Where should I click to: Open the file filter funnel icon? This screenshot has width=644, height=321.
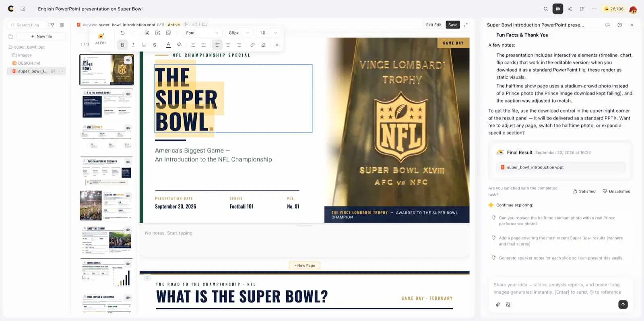[52, 25]
